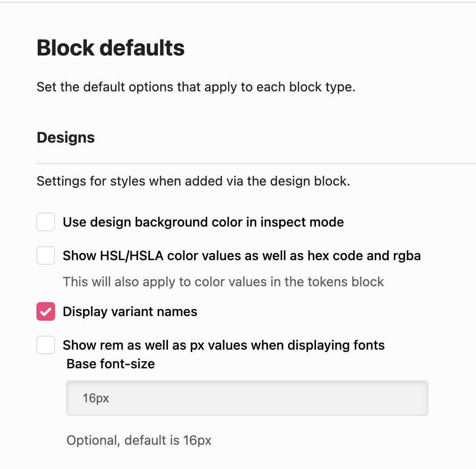This screenshot has width=476, height=469.
Task: Click the 'Set the default options' description
Action: point(196,87)
